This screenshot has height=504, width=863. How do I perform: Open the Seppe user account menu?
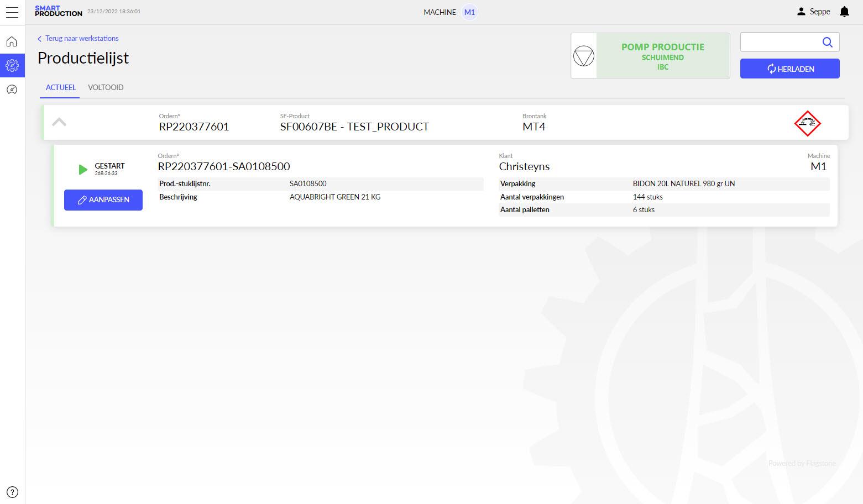(813, 12)
